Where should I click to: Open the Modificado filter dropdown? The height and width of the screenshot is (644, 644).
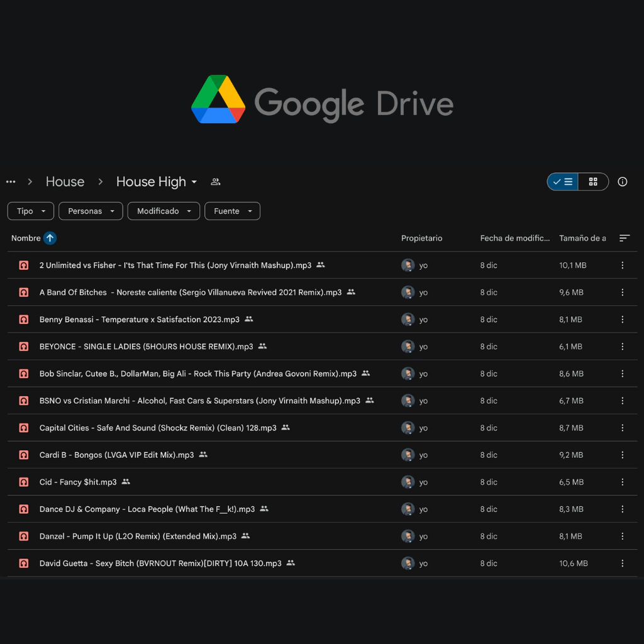[x=164, y=211]
